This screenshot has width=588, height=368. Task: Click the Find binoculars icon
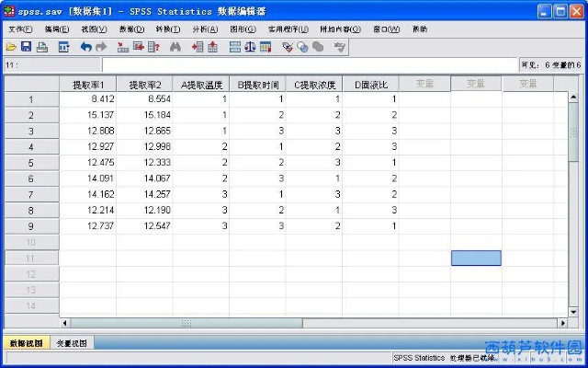[x=177, y=46]
